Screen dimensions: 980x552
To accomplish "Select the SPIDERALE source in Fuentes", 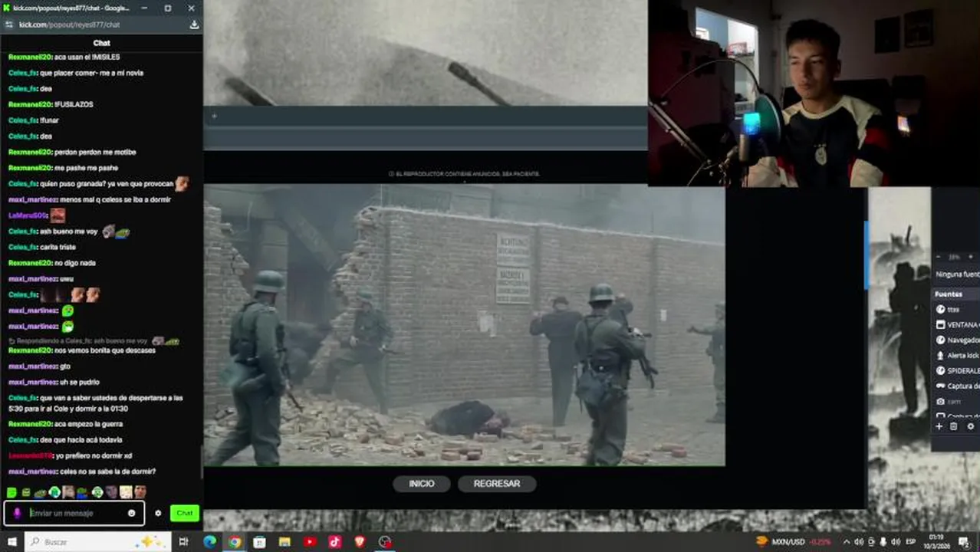I will pos(956,370).
